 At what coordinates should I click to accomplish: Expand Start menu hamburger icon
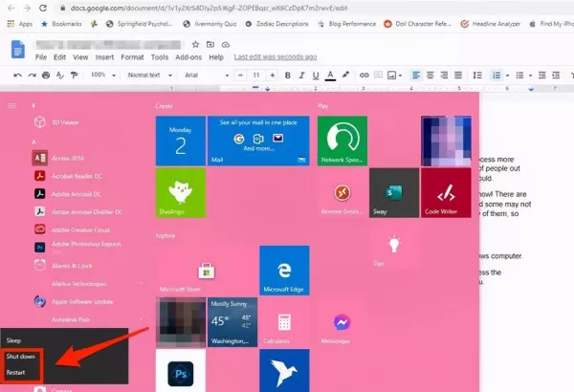coord(11,106)
